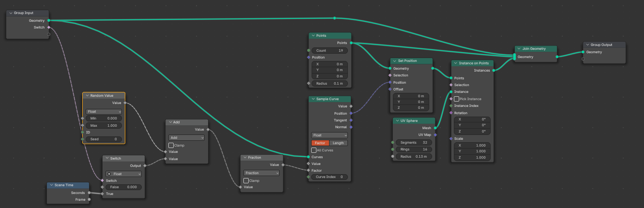
Task: Open the Float dropdown in Sample Curve
Action: click(x=329, y=135)
